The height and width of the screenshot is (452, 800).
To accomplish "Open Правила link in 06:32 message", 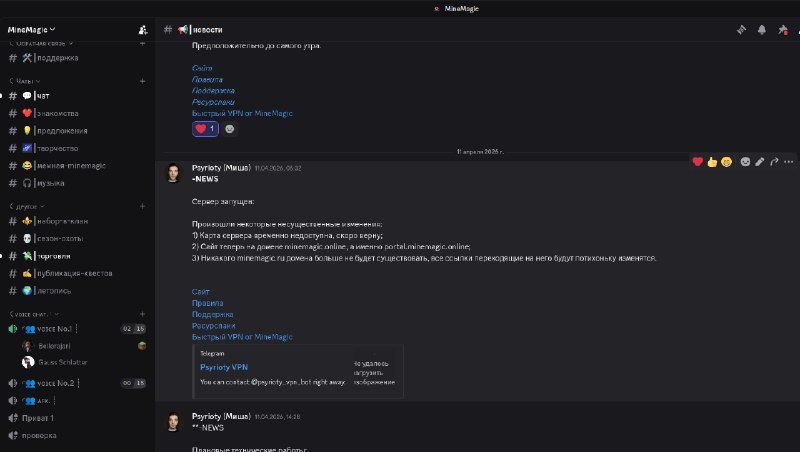I will [207, 303].
